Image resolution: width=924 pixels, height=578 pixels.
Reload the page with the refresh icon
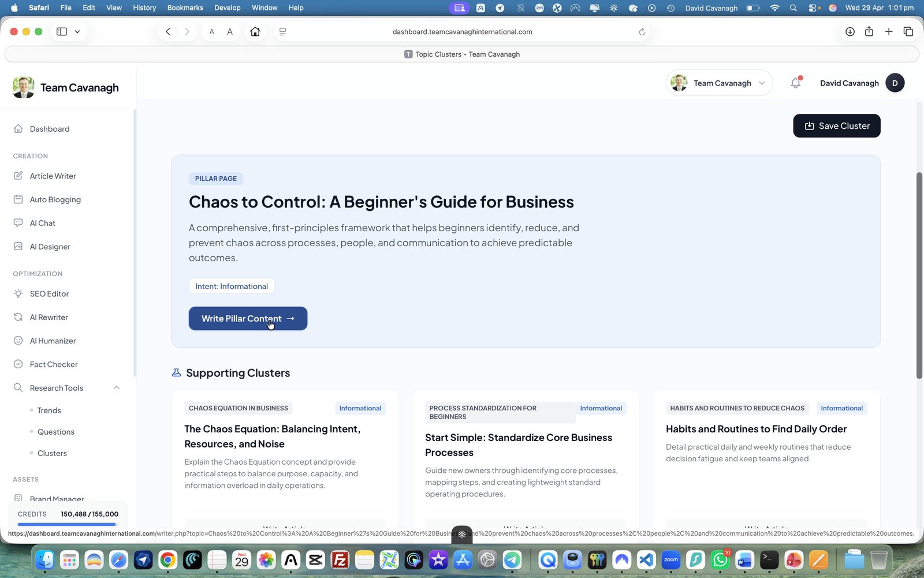tap(642, 32)
